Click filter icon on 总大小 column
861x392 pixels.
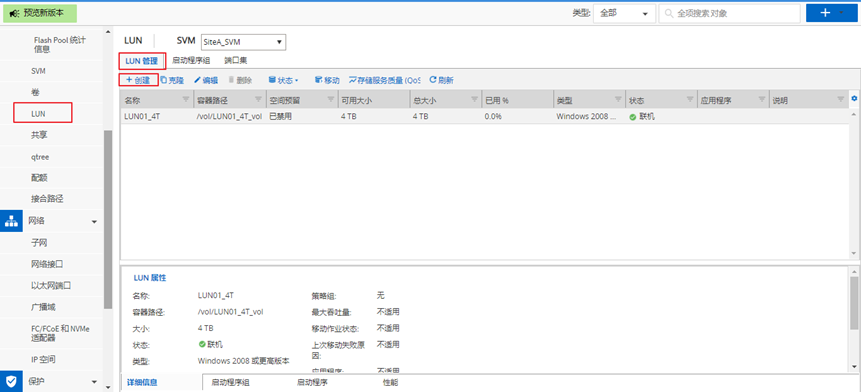tap(474, 99)
